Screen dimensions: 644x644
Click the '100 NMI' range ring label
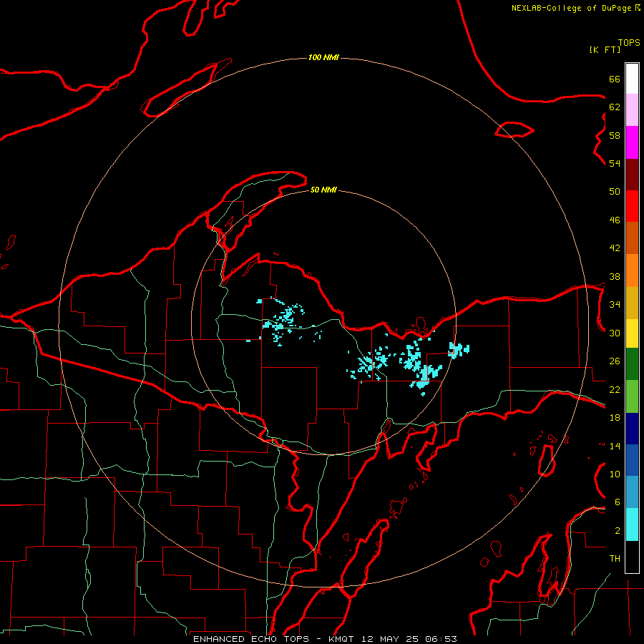pos(323,57)
